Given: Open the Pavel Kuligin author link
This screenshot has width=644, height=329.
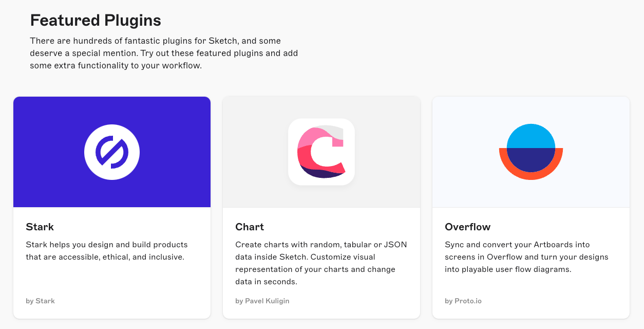Looking at the screenshot, I should [262, 301].
